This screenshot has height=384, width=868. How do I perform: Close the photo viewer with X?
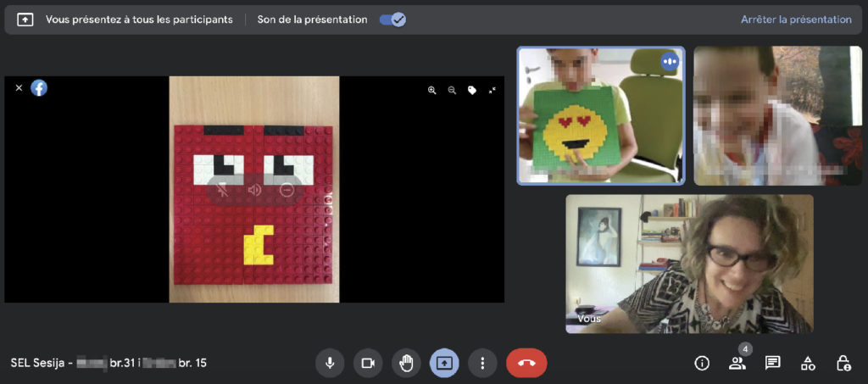tap(19, 87)
